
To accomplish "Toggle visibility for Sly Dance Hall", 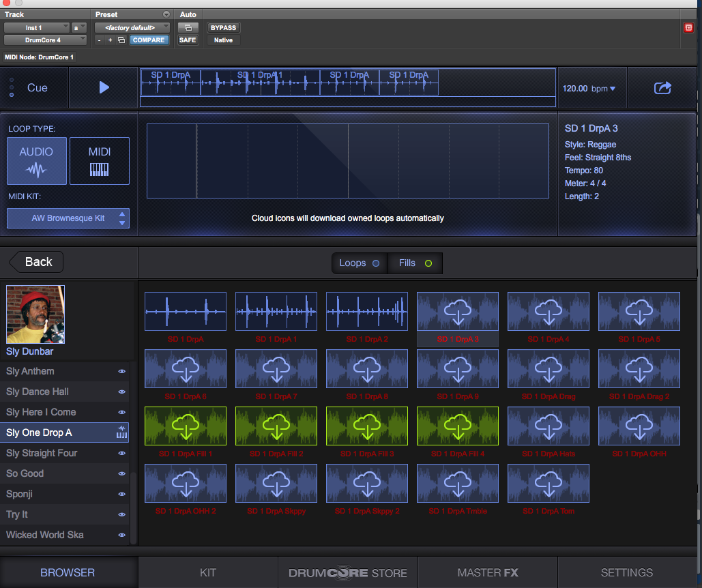I will 121,392.
